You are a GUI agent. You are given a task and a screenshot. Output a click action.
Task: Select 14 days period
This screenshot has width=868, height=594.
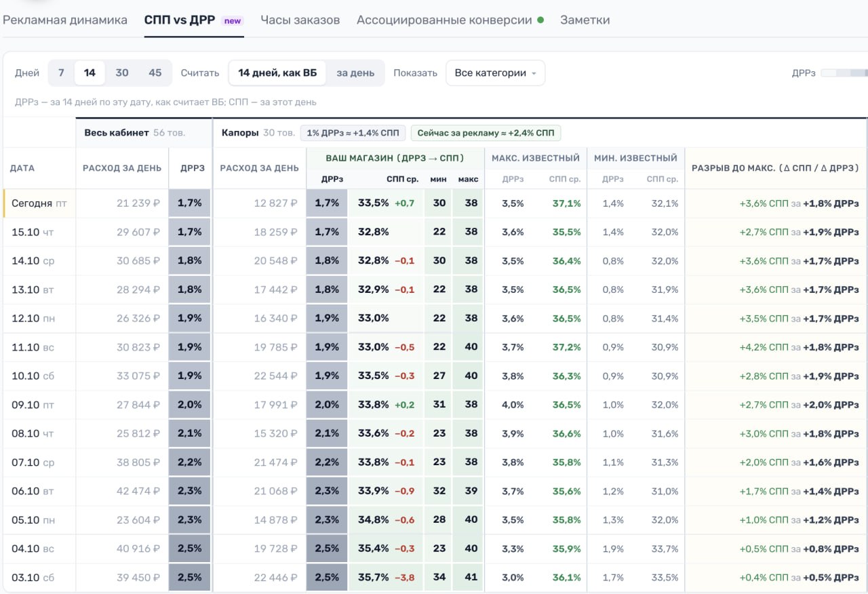[x=90, y=73]
